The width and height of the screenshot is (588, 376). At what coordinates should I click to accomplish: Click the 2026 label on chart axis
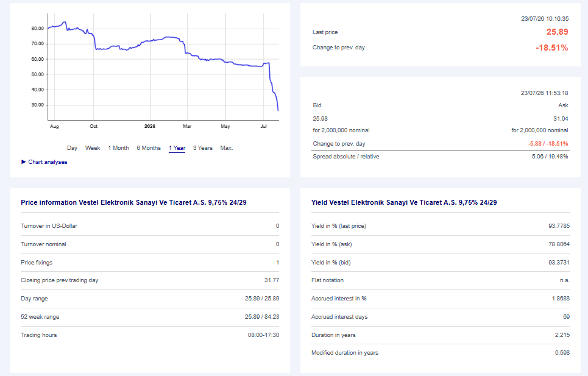pos(150,126)
